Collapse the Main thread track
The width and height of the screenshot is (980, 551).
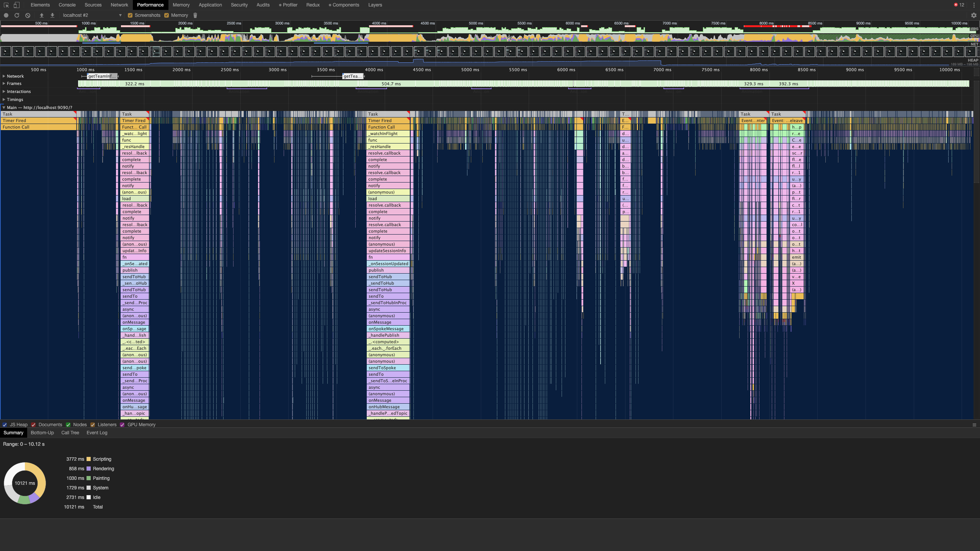[x=4, y=108]
